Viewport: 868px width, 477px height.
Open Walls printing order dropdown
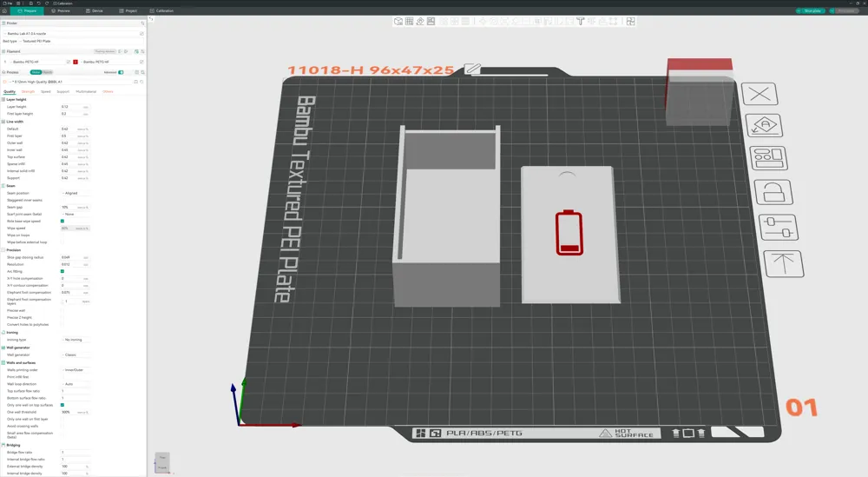click(x=76, y=369)
